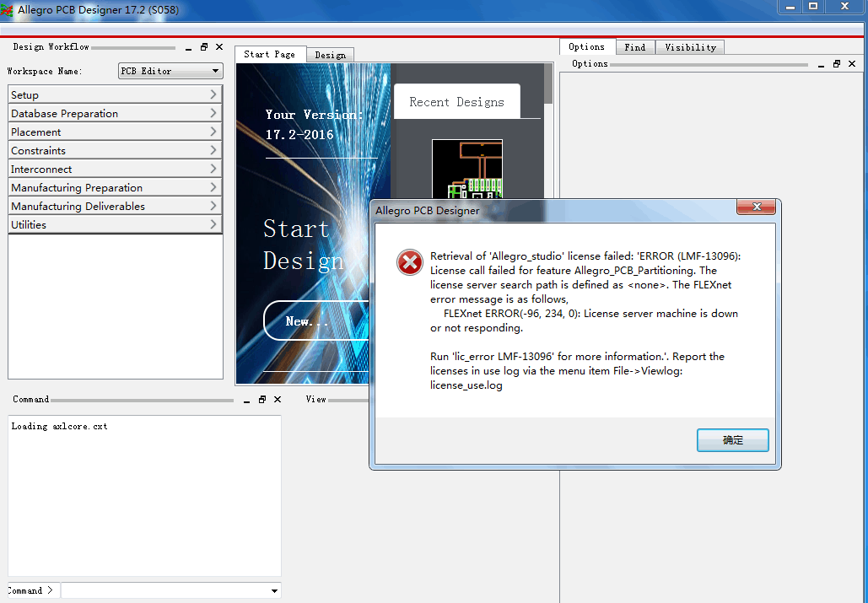868x603 pixels.
Task: Expand the Constraints workflow section
Action: click(115, 150)
